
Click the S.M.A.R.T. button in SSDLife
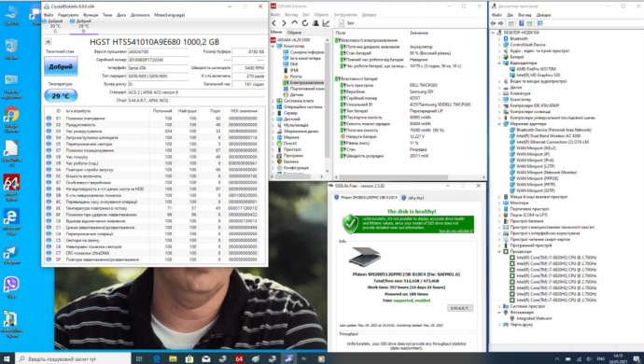pyautogui.click(x=459, y=308)
